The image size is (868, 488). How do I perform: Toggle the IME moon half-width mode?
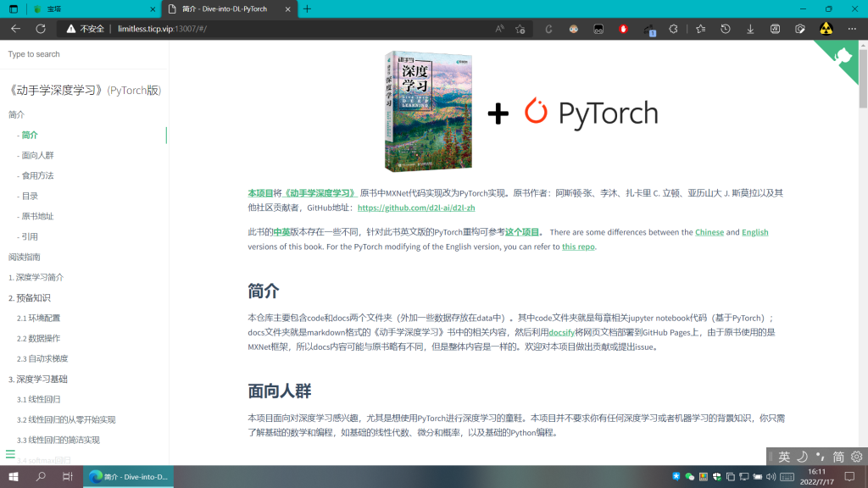802,457
